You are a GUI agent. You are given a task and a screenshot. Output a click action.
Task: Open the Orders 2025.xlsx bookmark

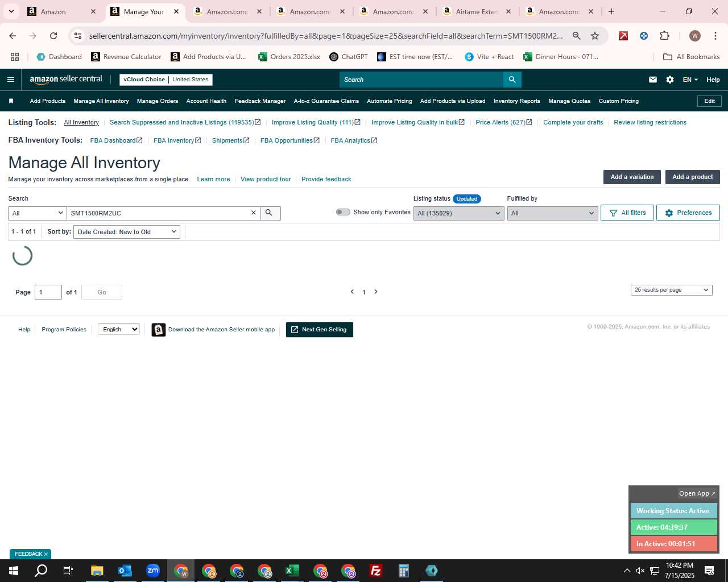(289, 57)
